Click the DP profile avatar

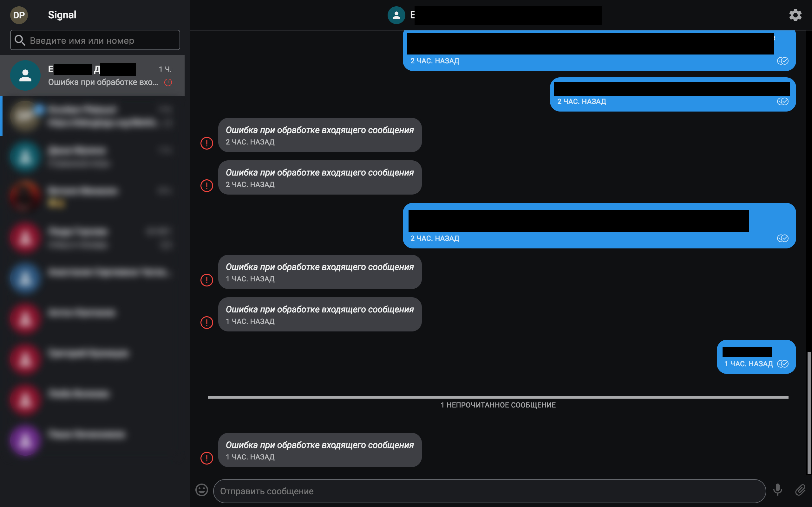click(x=19, y=15)
